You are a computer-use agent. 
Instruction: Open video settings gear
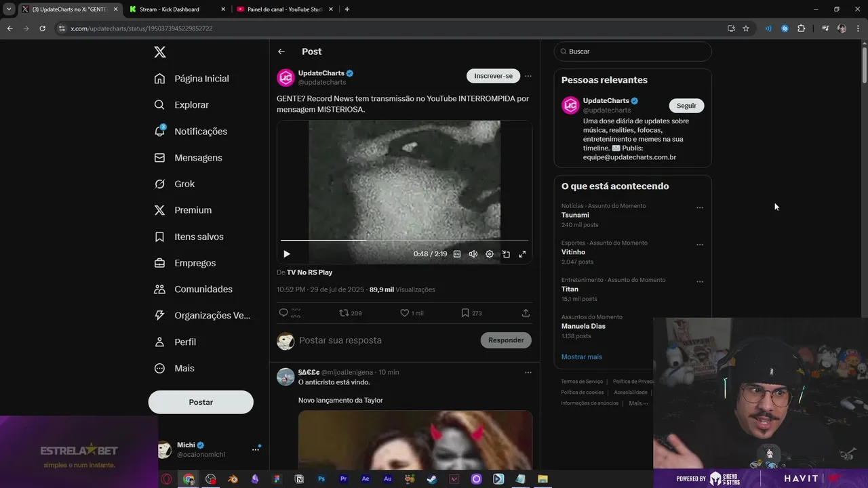(490, 254)
